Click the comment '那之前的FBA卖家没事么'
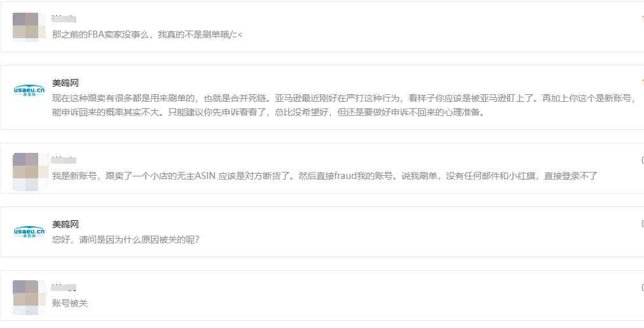 coord(147,35)
